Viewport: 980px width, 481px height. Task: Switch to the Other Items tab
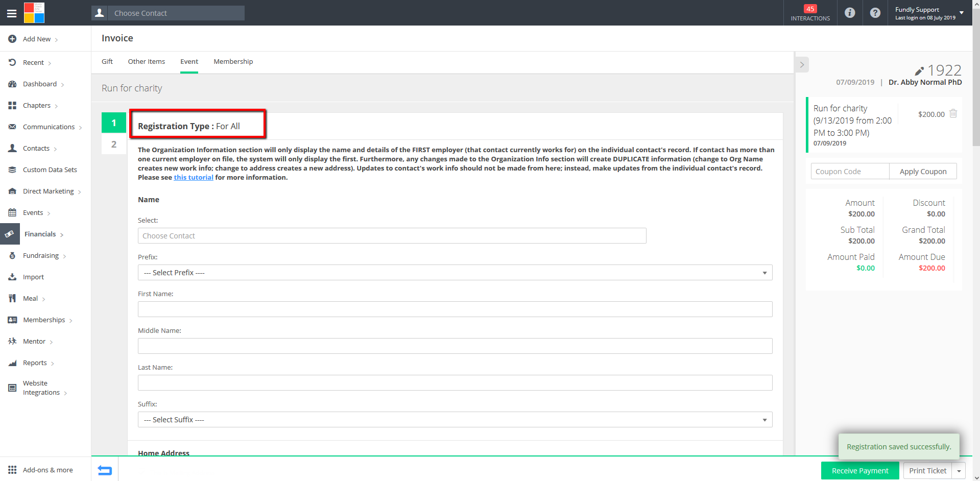[x=146, y=62]
